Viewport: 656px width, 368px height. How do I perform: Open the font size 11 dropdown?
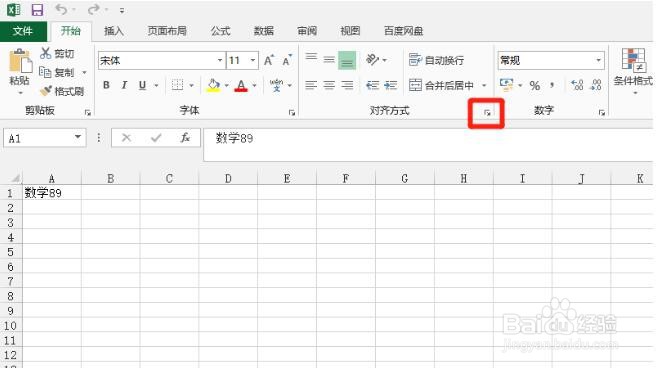point(253,61)
